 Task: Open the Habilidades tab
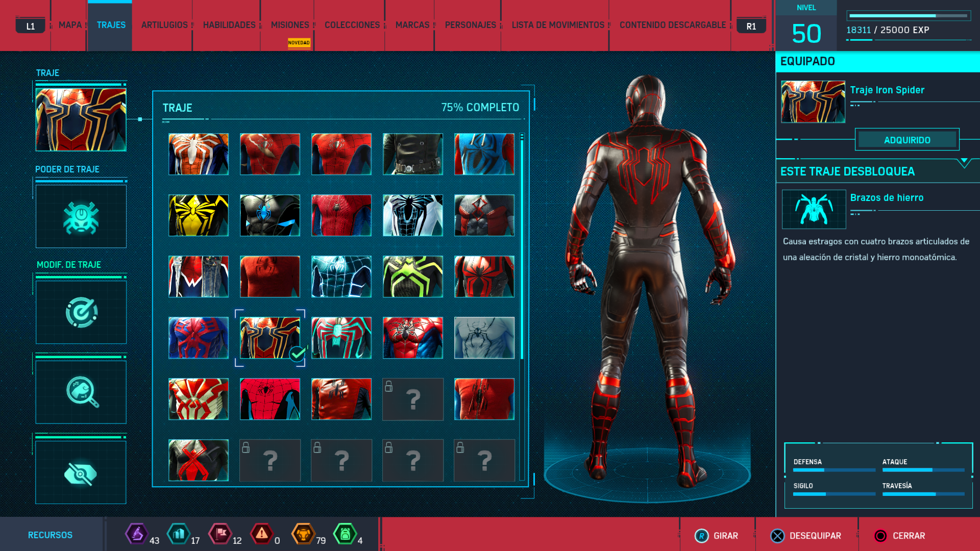click(x=229, y=25)
